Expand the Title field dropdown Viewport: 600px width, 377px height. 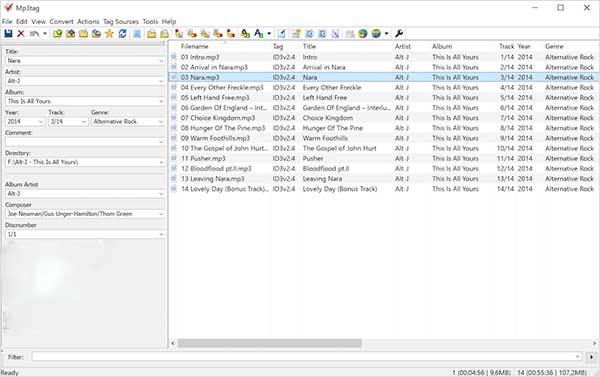click(x=161, y=61)
